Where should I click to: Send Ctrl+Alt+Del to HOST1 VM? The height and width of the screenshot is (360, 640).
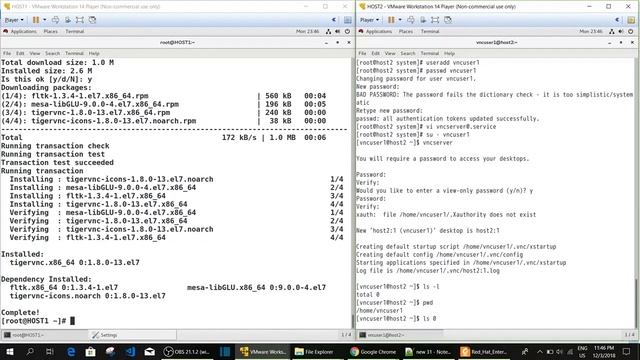point(56,20)
